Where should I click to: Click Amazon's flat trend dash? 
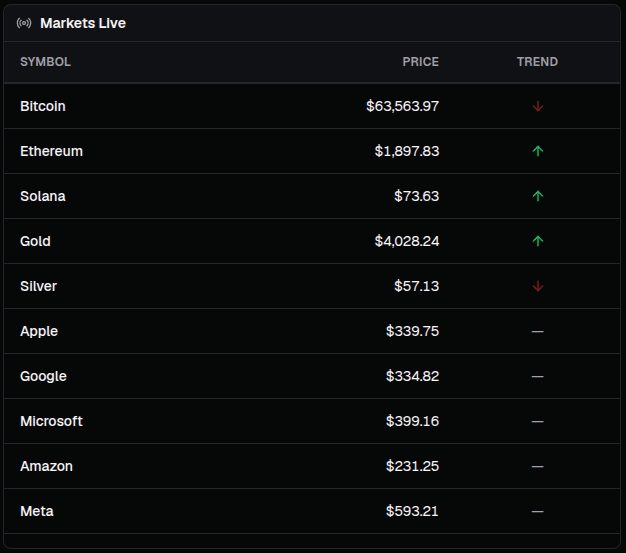(537, 466)
